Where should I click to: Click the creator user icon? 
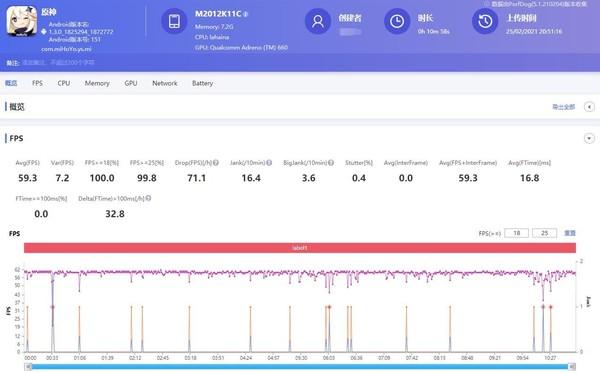318,21
